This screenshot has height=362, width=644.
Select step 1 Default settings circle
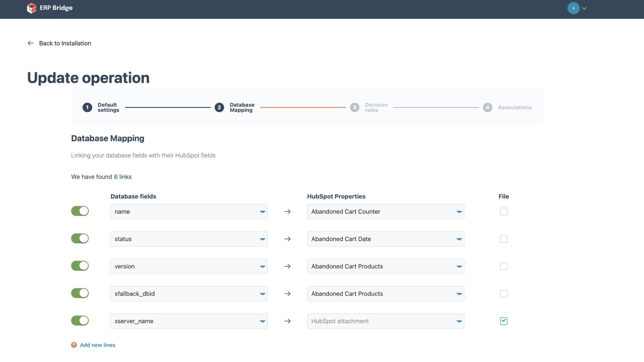pyautogui.click(x=87, y=107)
